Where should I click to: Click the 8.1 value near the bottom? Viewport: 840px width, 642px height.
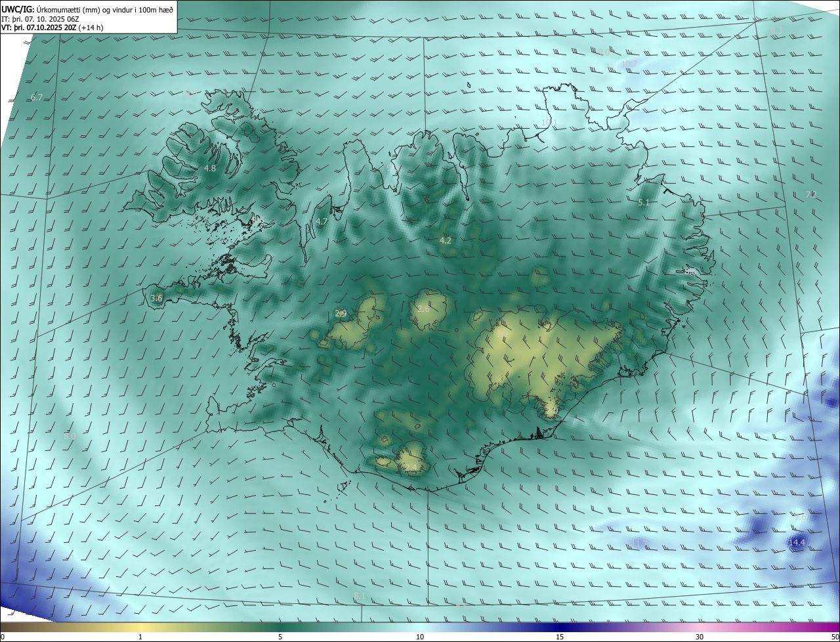pyautogui.click(x=360, y=596)
